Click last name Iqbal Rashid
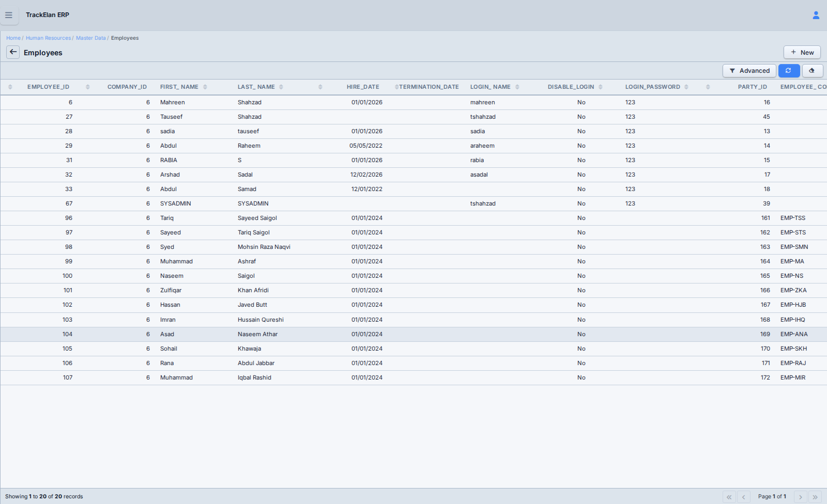 [254, 377]
